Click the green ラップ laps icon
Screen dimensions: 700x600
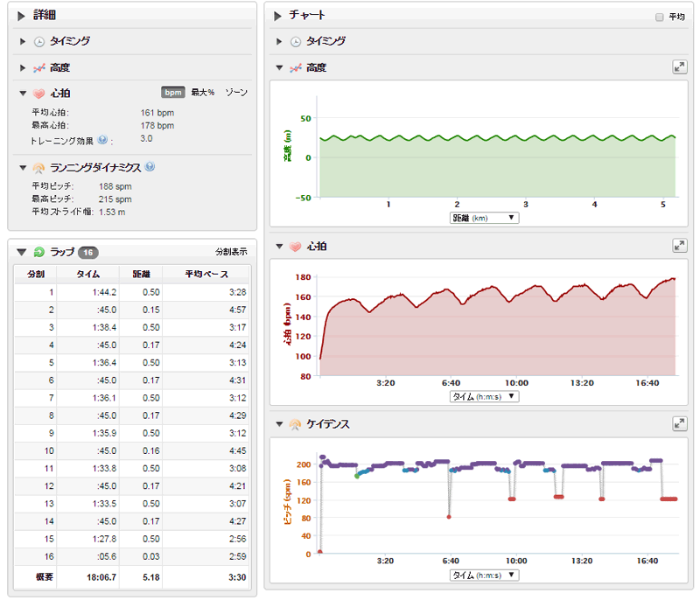click(39, 252)
